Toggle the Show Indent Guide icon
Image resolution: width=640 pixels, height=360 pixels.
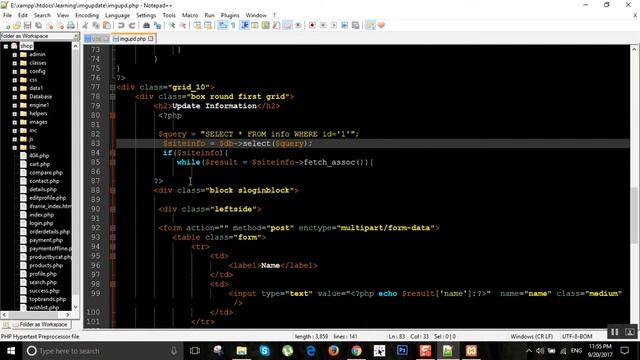(x=244, y=26)
